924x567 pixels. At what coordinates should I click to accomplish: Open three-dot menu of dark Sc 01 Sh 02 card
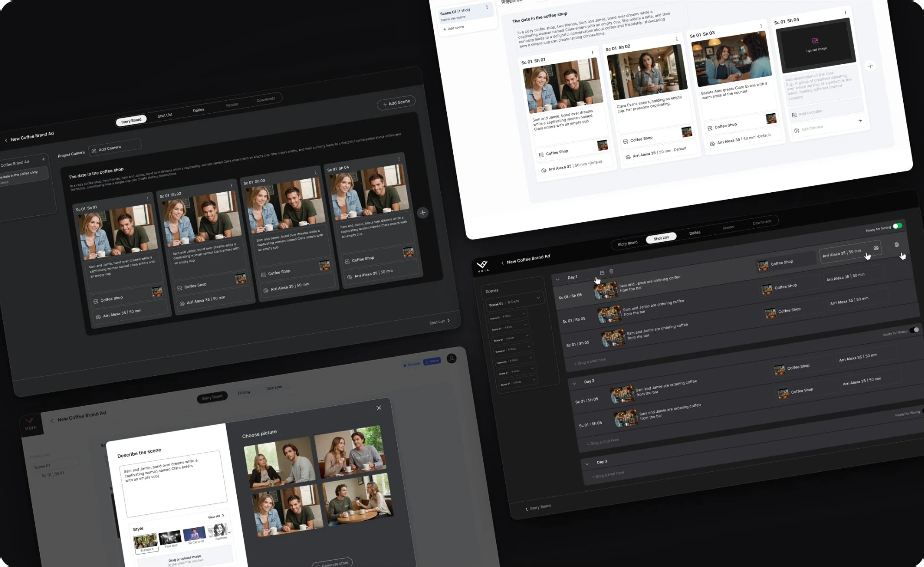click(x=231, y=185)
